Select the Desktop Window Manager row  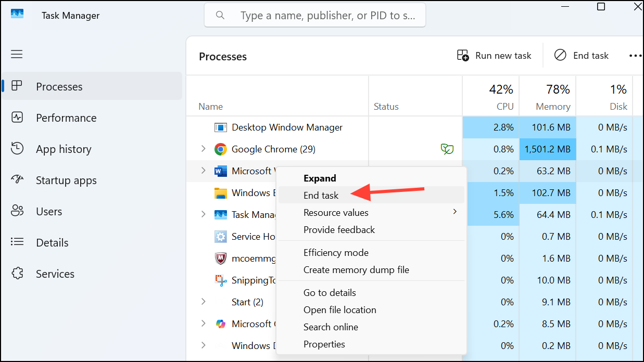click(x=415, y=127)
